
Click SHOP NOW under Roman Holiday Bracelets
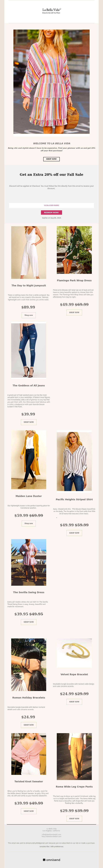[29, 725]
